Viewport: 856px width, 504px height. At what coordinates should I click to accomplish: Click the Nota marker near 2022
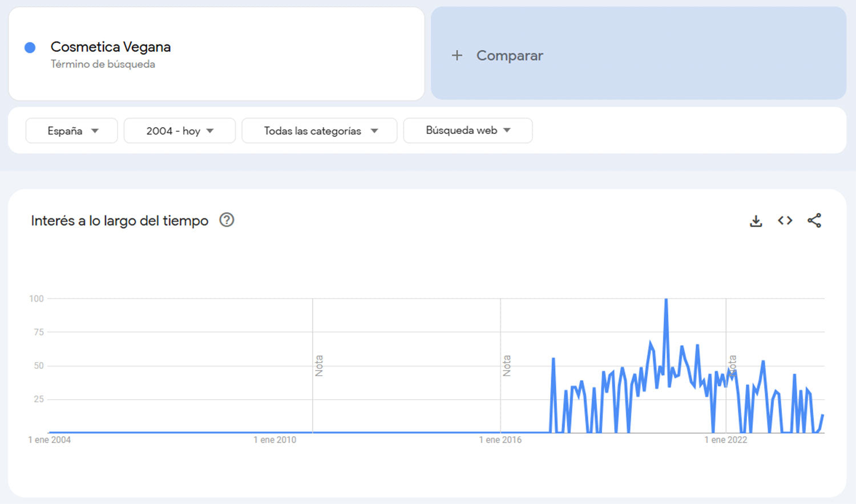732,365
